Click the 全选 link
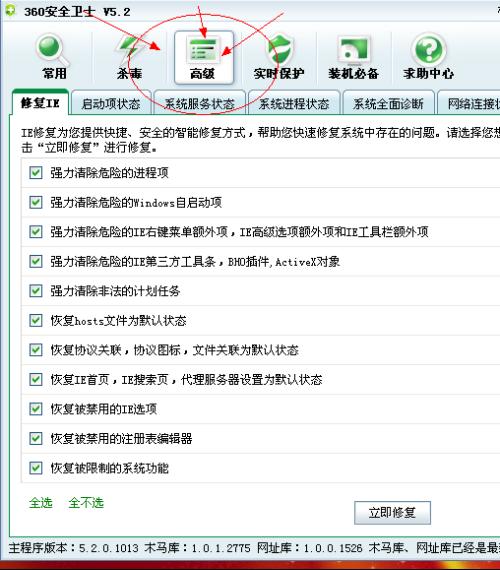Screen dimensions: 500x570 [41, 503]
